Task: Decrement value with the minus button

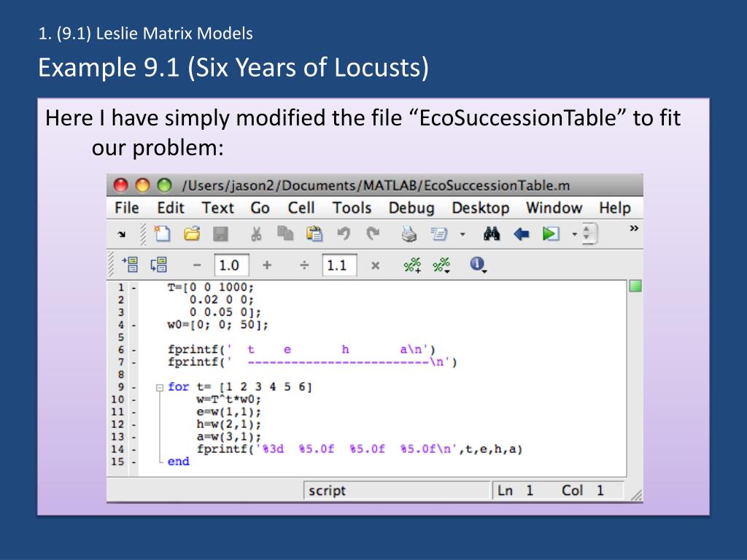Action: click(x=197, y=265)
